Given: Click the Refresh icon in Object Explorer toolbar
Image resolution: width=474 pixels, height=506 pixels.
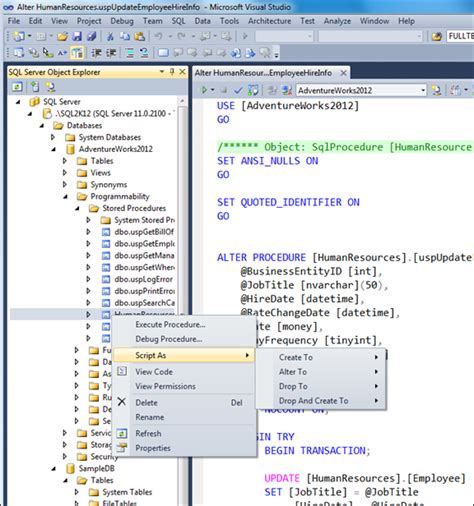Looking at the screenshot, I should coord(17,87).
